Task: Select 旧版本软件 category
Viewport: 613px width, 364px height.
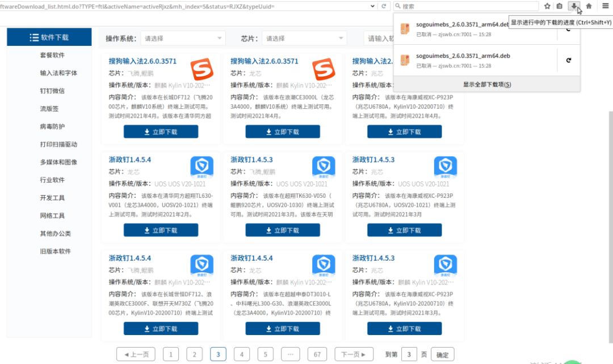Action: click(x=56, y=252)
